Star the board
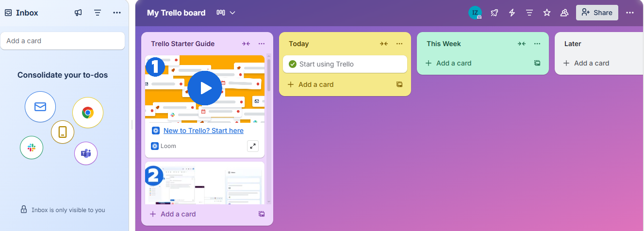Screen dimensions: 644x231 point(547,13)
